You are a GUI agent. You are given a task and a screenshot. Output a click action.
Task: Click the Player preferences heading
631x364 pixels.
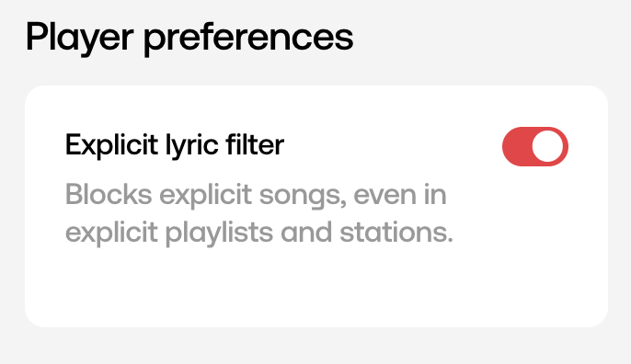coord(189,39)
